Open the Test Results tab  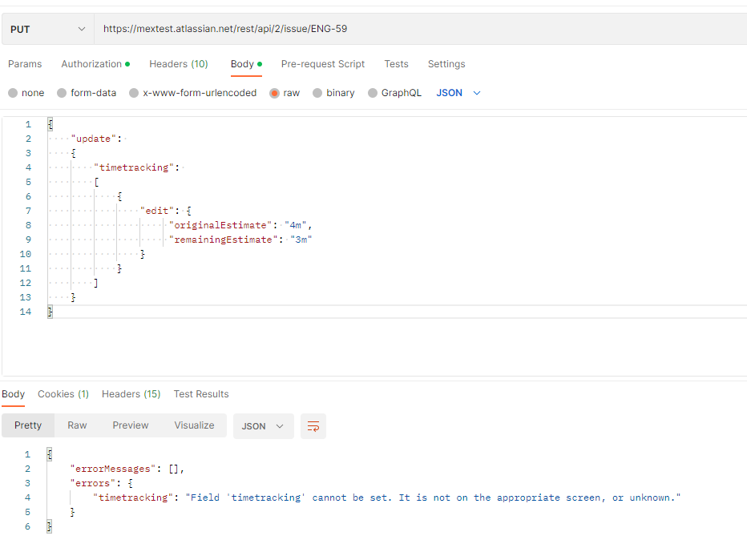(x=200, y=394)
